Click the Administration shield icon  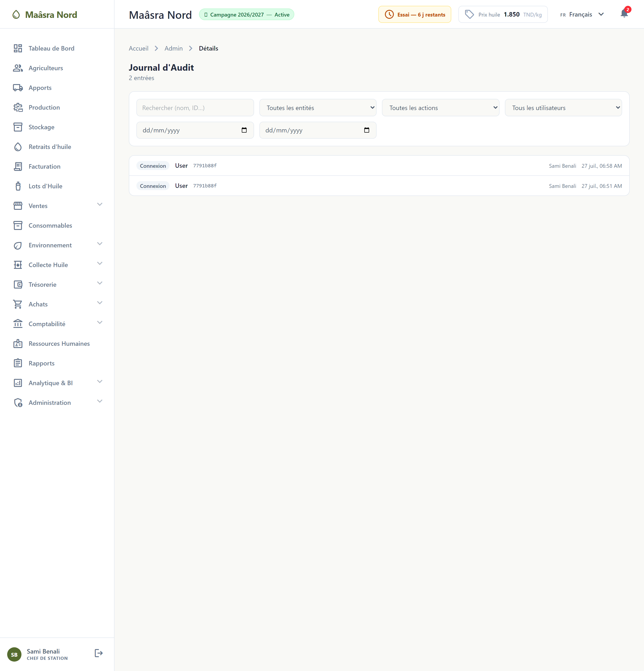[x=18, y=403]
